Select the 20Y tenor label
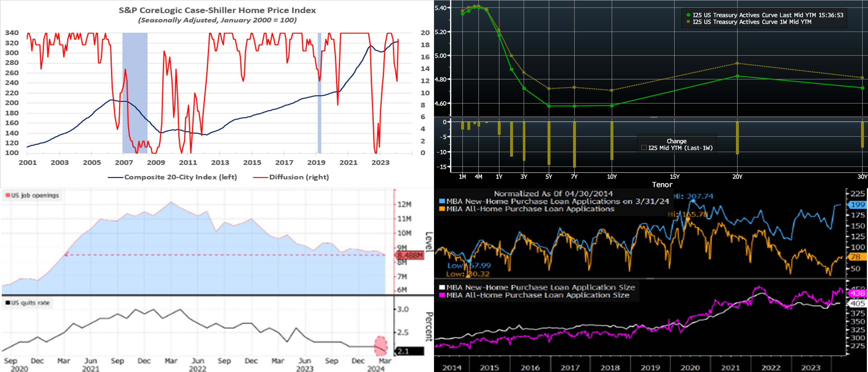The image size is (868, 372). [x=737, y=177]
